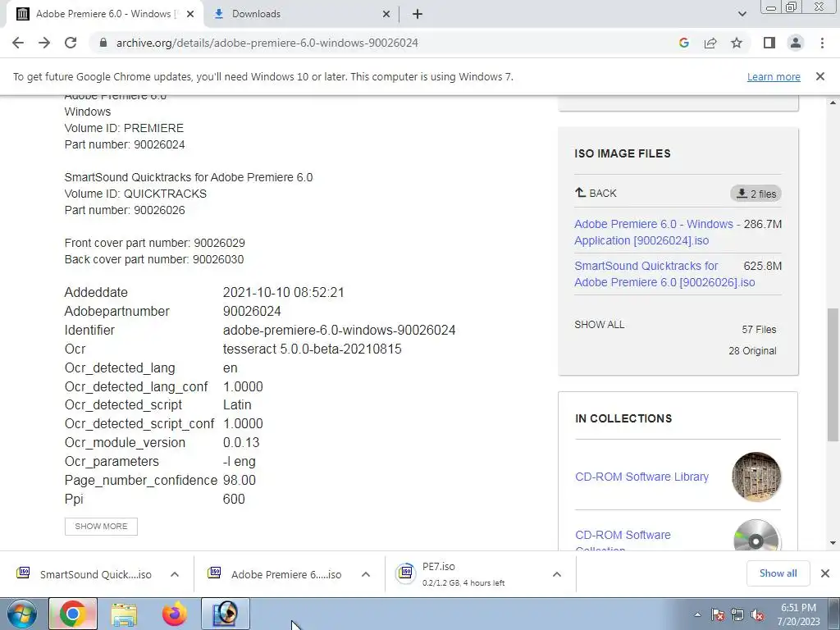Image resolution: width=840 pixels, height=630 pixels.
Task: Expand options for SmartSound Quick iso download
Action: point(175,574)
